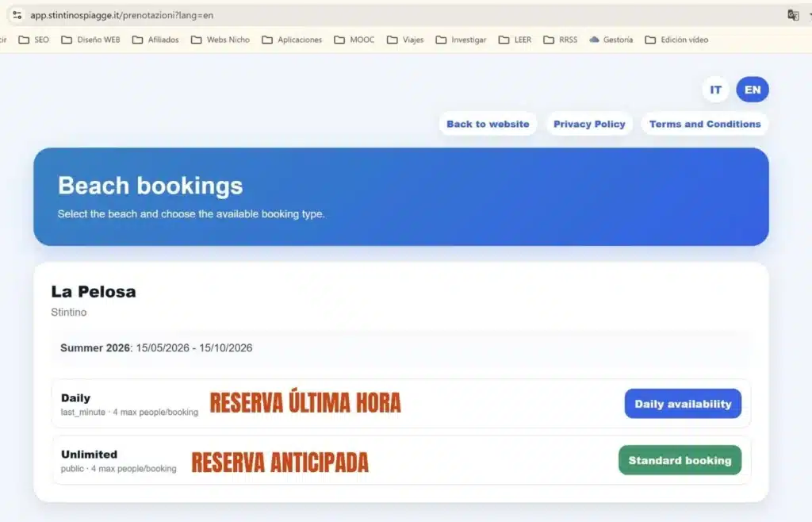The width and height of the screenshot is (812, 522).
Task: Click the public 4 max people text
Action: coord(119,469)
